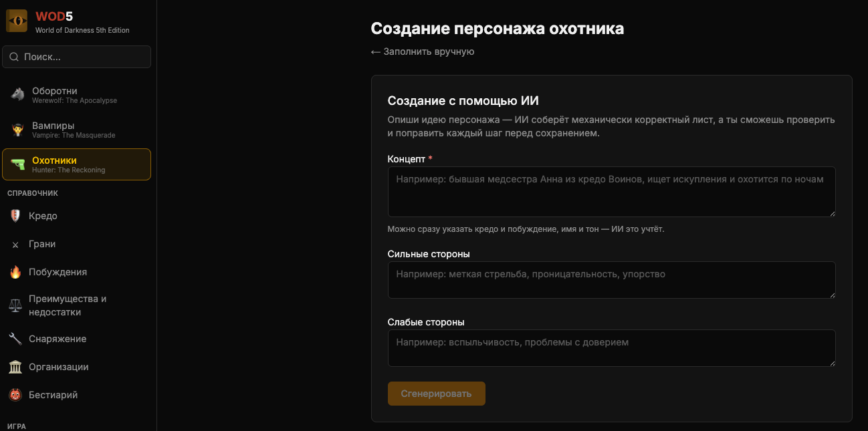The image size is (868, 431).
Task: Click into the Сильные стороны text area
Action: point(612,280)
